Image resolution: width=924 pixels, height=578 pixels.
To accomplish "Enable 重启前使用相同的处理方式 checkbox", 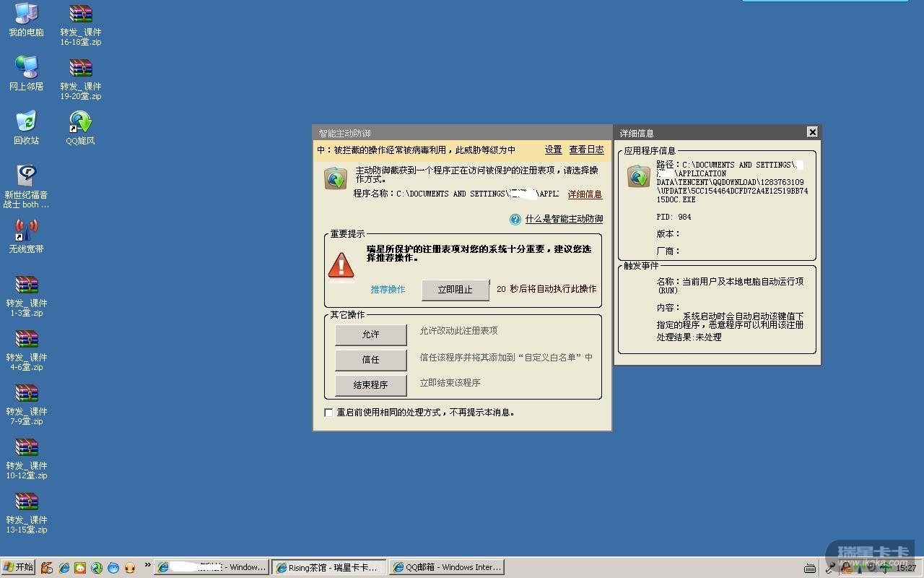I will coord(328,413).
